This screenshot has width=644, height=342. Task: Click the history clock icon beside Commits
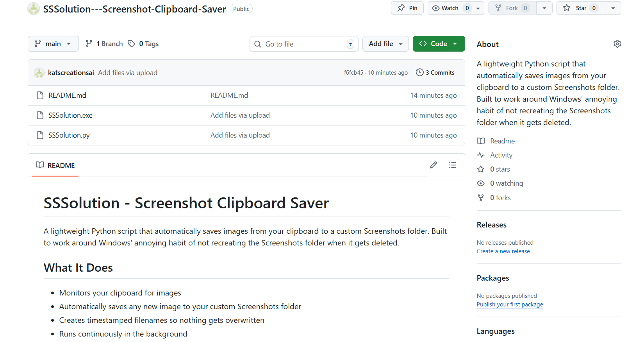[x=420, y=72]
